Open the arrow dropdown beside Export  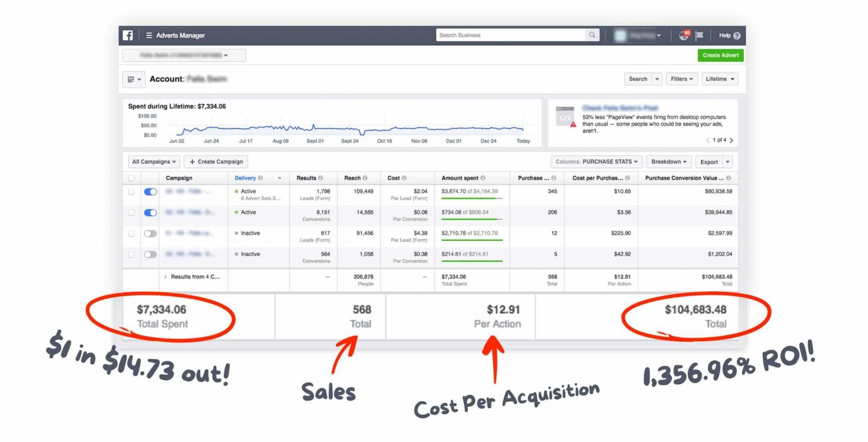(727, 162)
